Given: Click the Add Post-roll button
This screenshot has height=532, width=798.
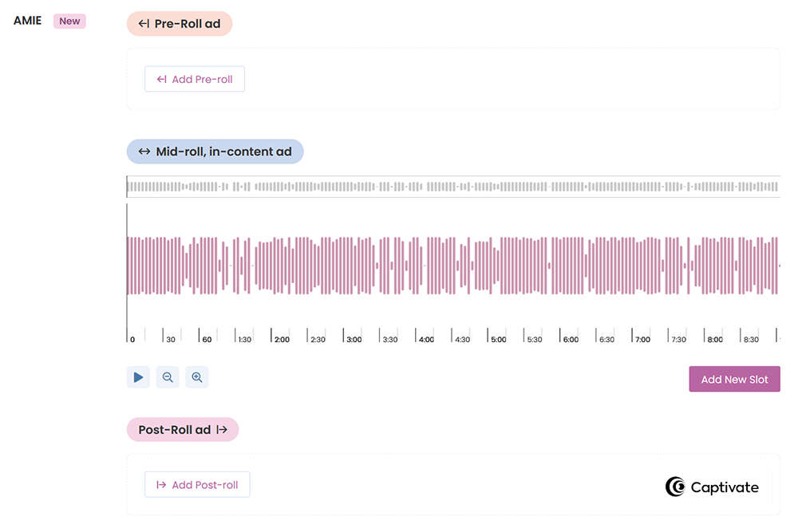Looking at the screenshot, I should [x=197, y=484].
